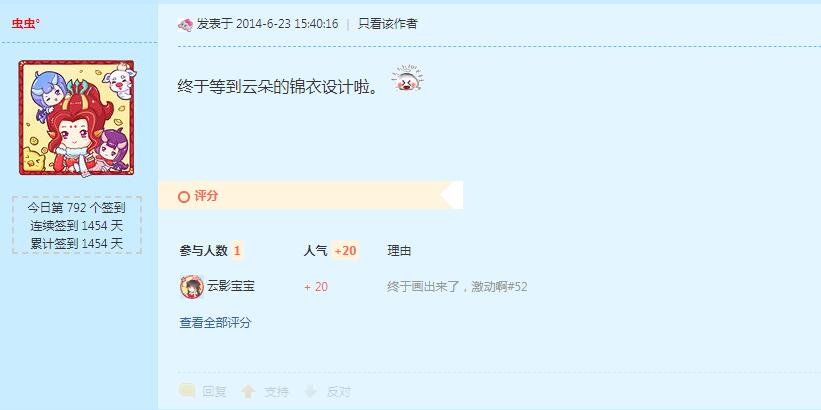Click the 评分 ratings header
The width and height of the screenshot is (821, 410).
tap(206, 196)
